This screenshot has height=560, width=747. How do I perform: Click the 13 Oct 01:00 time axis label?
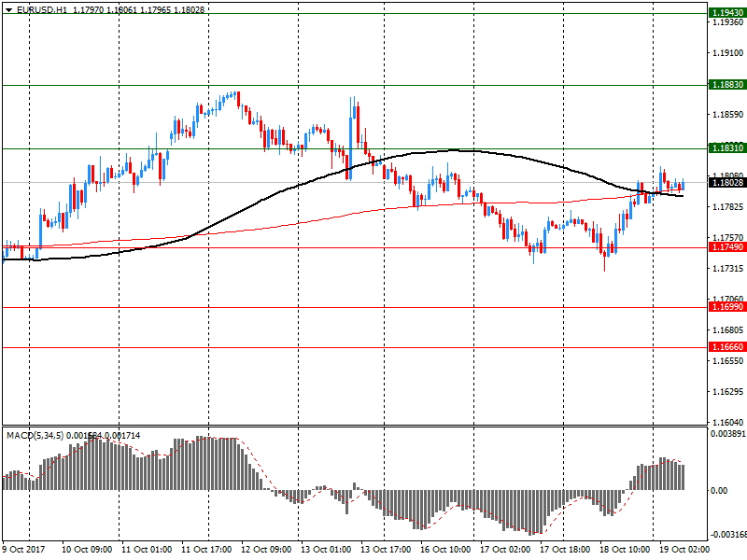click(x=326, y=550)
